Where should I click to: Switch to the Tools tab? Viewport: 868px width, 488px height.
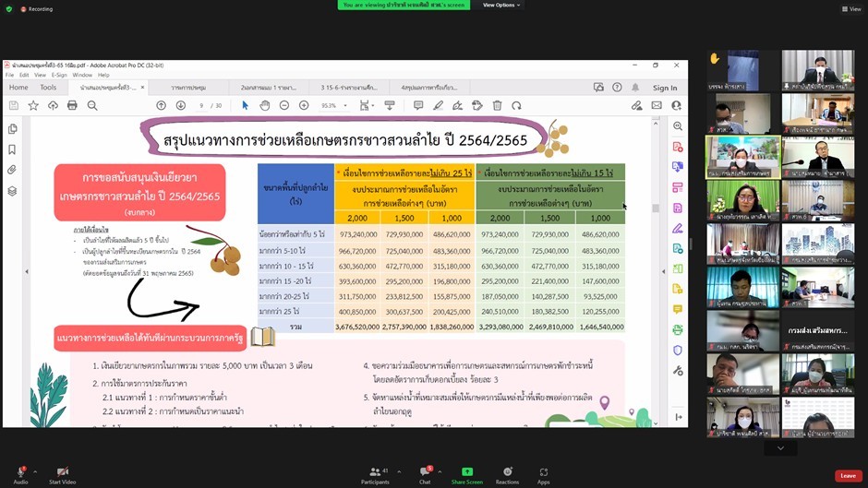[x=48, y=88]
